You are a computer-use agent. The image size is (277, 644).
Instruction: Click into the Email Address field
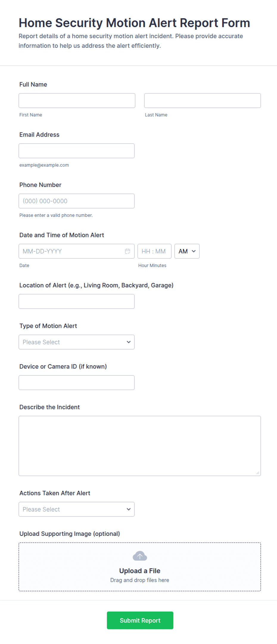tap(77, 151)
